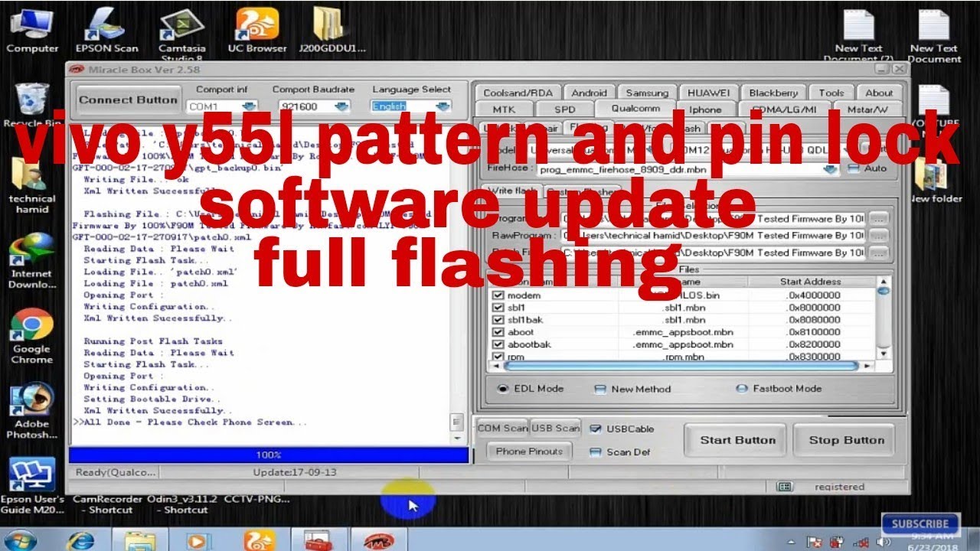The width and height of the screenshot is (980, 551).
Task: Open the CCTV-PNG desktop item
Action: click(x=257, y=500)
